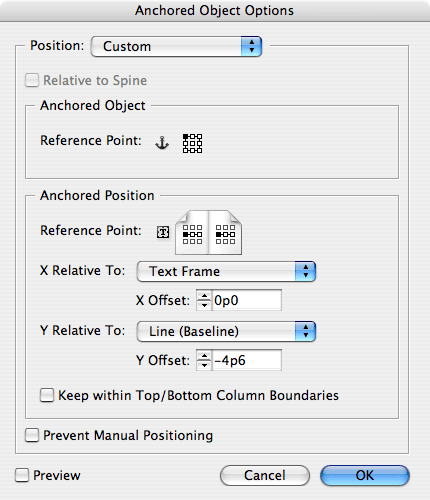Click the Cancel button

[x=265, y=475]
